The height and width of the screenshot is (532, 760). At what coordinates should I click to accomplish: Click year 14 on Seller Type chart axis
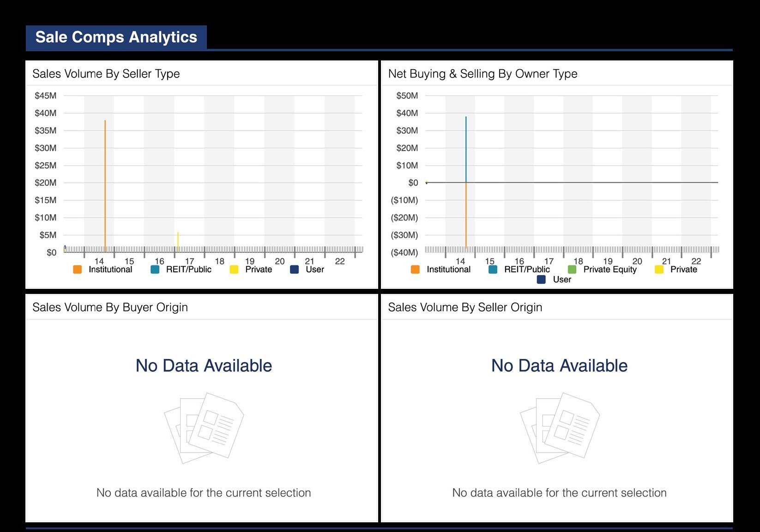pyautogui.click(x=99, y=261)
